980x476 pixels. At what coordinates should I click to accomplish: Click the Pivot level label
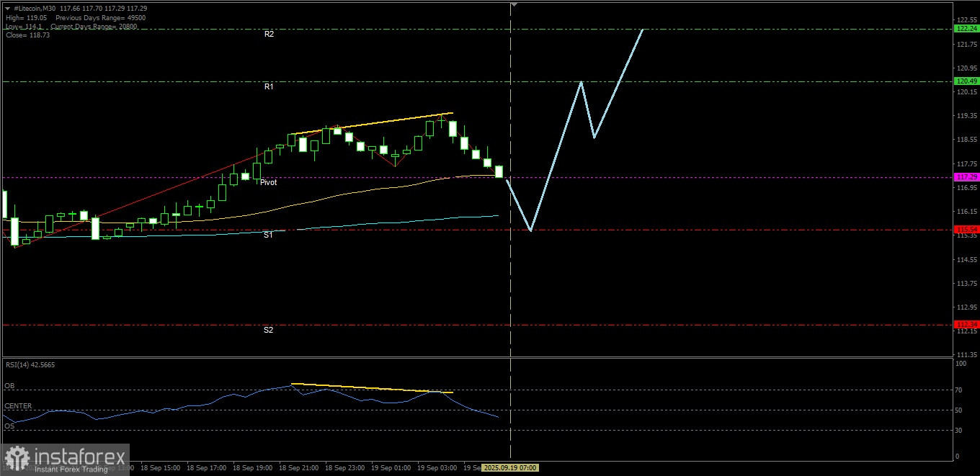coord(268,182)
